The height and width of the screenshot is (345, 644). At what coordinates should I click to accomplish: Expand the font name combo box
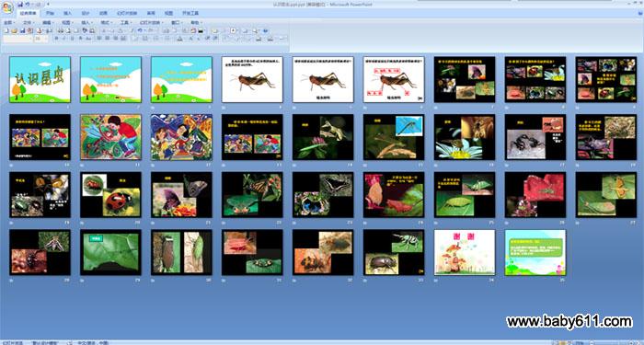coord(17,39)
